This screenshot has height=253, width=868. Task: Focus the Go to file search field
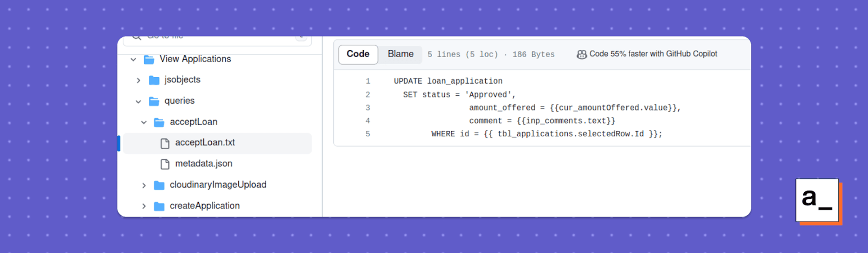pos(217,40)
